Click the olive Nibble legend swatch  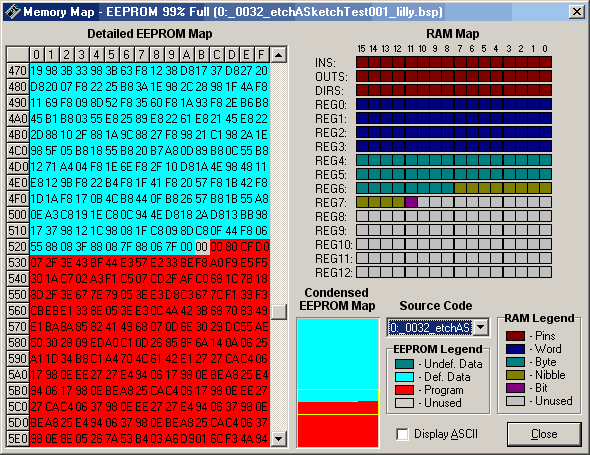point(515,375)
